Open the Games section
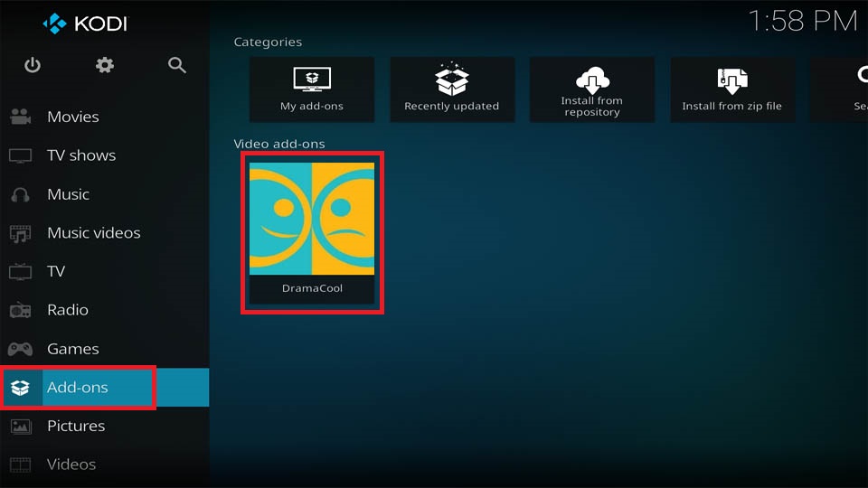 [x=105, y=349]
